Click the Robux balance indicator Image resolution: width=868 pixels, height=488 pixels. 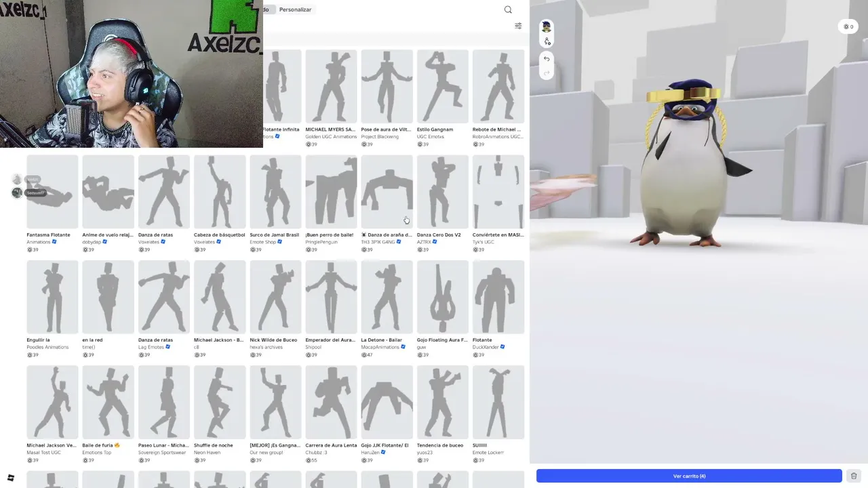848,26
